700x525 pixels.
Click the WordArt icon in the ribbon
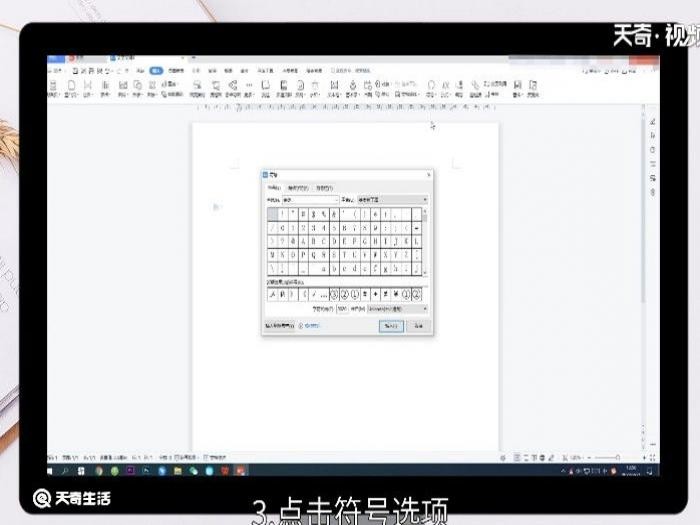point(353,88)
